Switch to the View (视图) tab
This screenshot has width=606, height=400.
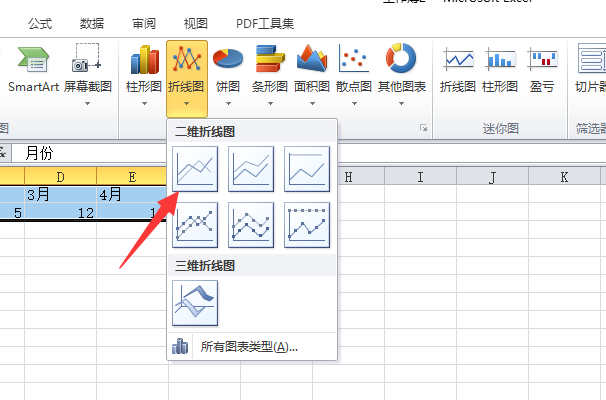point(196,24)
